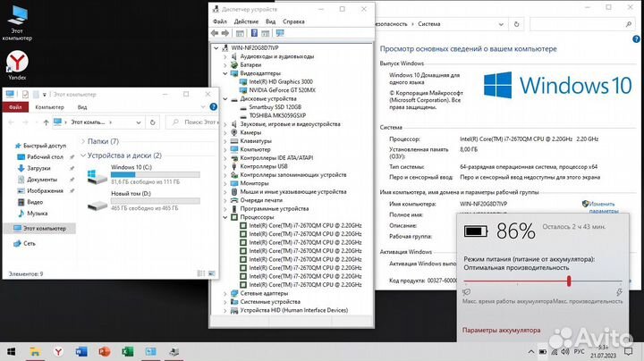Click forward arrow in Device Manager toolbar

click(225, 33)
